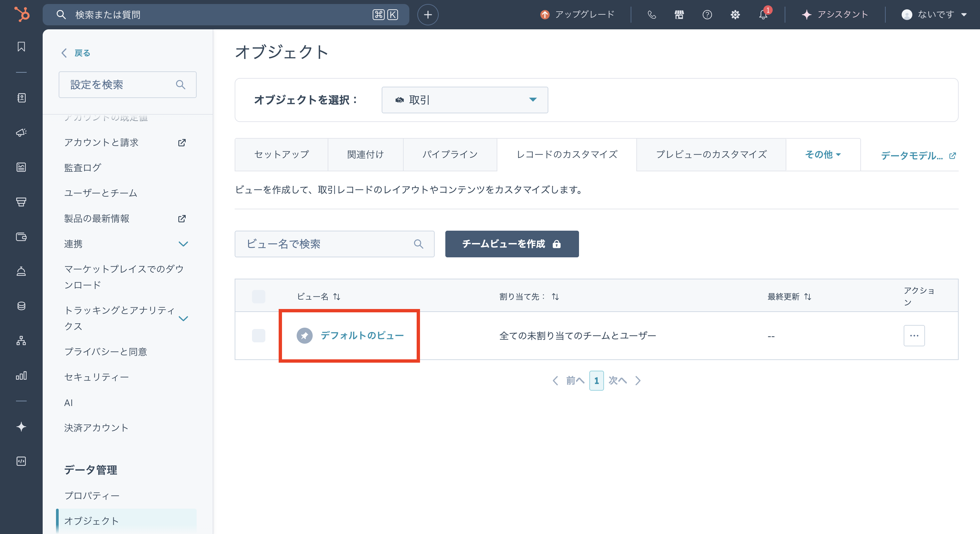Viewport: 980px width, 534px height.
Task: Open the reporting bar chart sidebar icon
Action: point(21,375)
